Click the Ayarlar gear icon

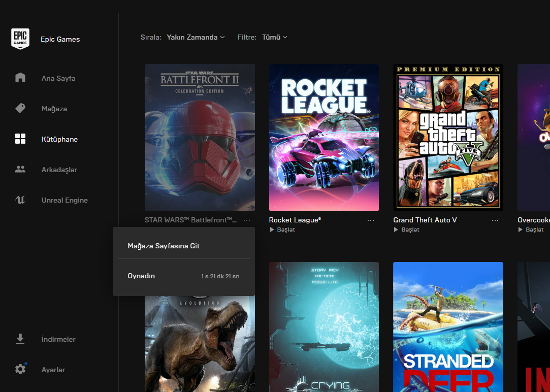pyautogui.click(x=20, y=369)
